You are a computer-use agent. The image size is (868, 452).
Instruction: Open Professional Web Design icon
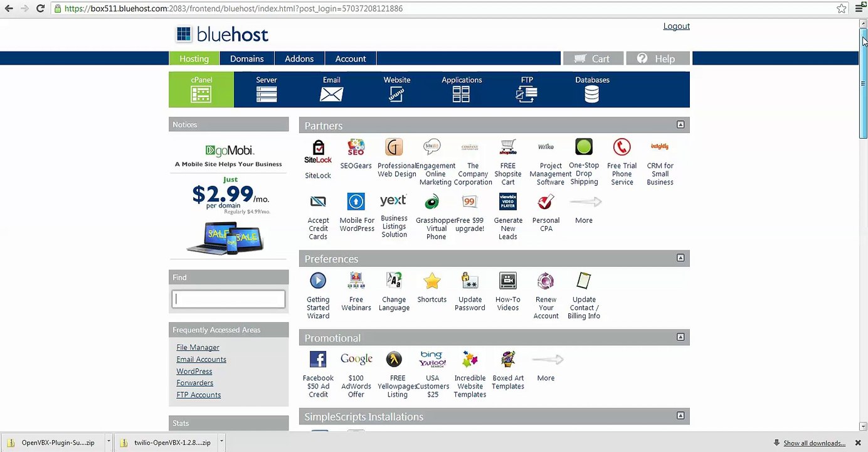point(394,148)
